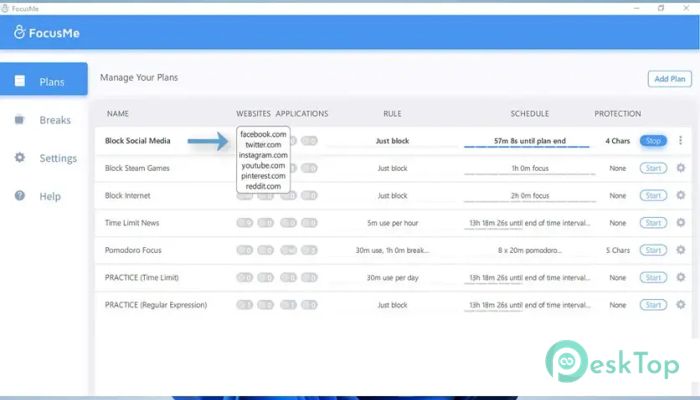The image size is (700, 400).
Task: Click first applications badge in Pomodoro Focus row
Action: [288, 250]
